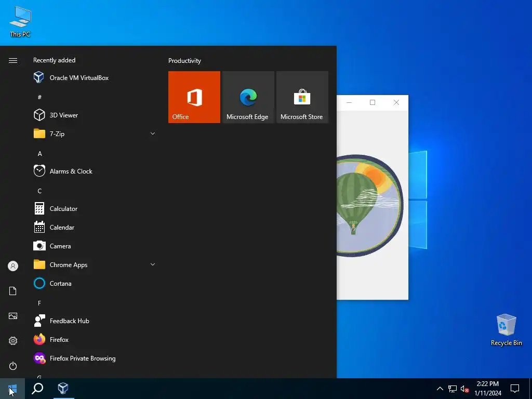
Task: Open Documents from Start sidebar
Action: pos(13,291)
